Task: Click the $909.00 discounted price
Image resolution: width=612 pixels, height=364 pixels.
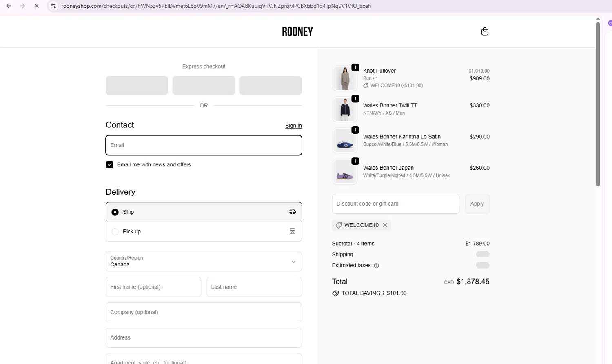Action: point(479,78)
